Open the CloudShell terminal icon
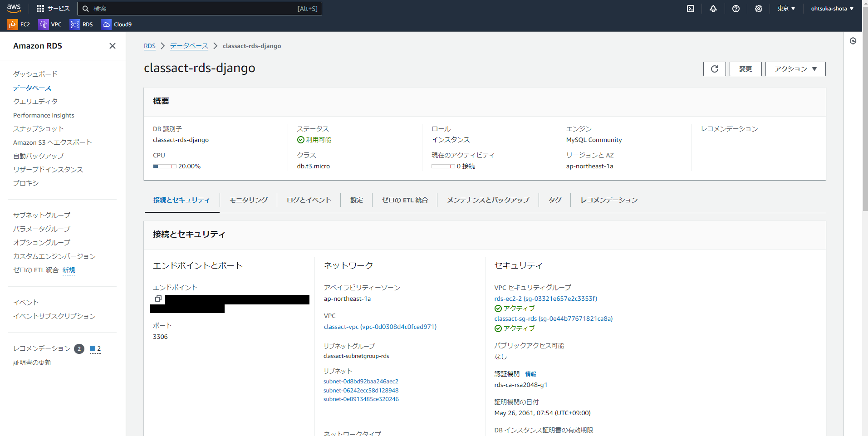 691,9
